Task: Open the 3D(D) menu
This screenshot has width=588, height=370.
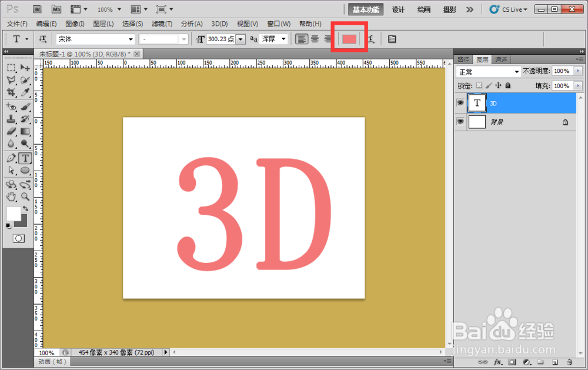Action: pyautogui.click(x=219, y=24)
